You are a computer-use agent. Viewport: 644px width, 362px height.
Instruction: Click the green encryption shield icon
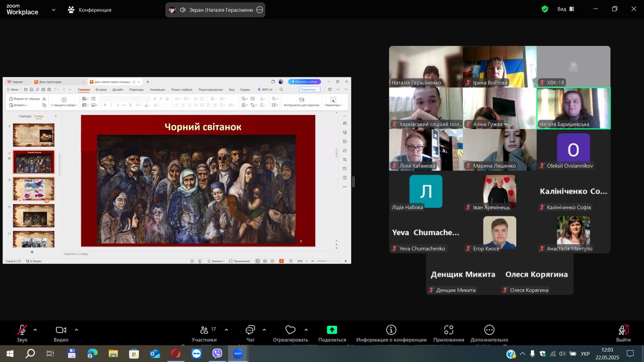pos(545,9)
